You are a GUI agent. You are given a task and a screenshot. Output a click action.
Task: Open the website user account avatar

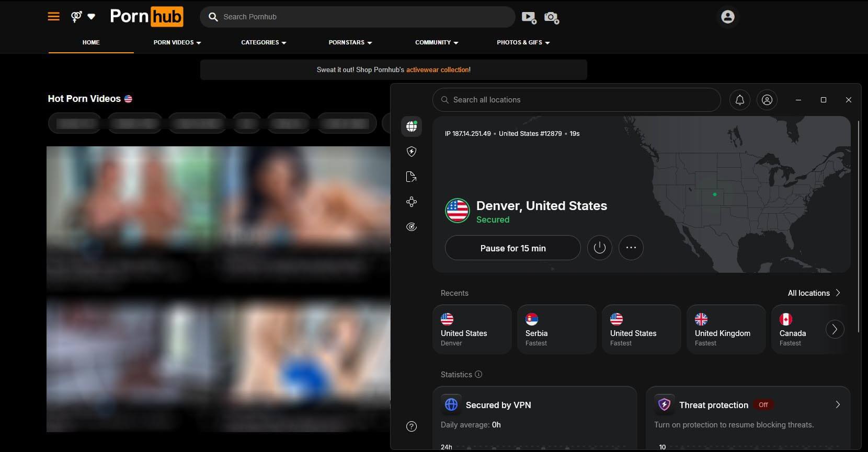(727, 17)
